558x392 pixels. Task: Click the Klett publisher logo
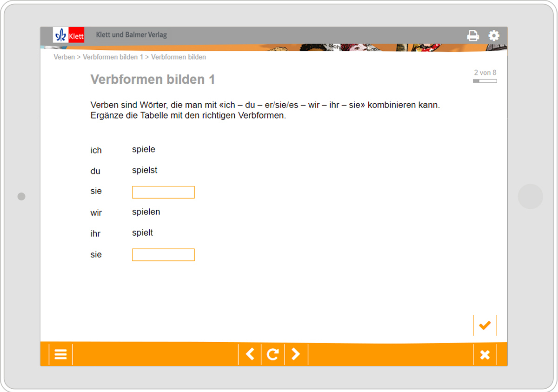click(69, 35)
